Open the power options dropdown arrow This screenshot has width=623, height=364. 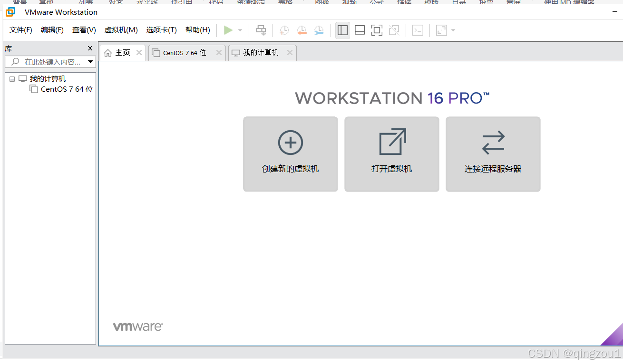point(240,30)
